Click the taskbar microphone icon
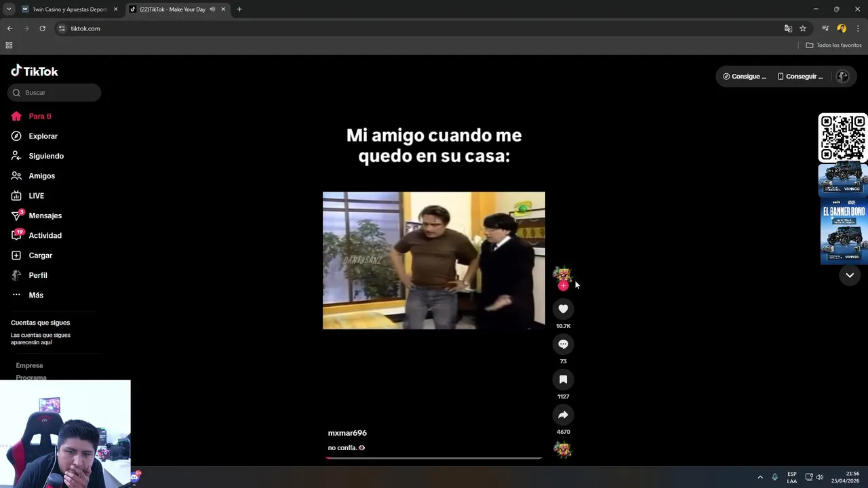868x488 pixels. 775,477
